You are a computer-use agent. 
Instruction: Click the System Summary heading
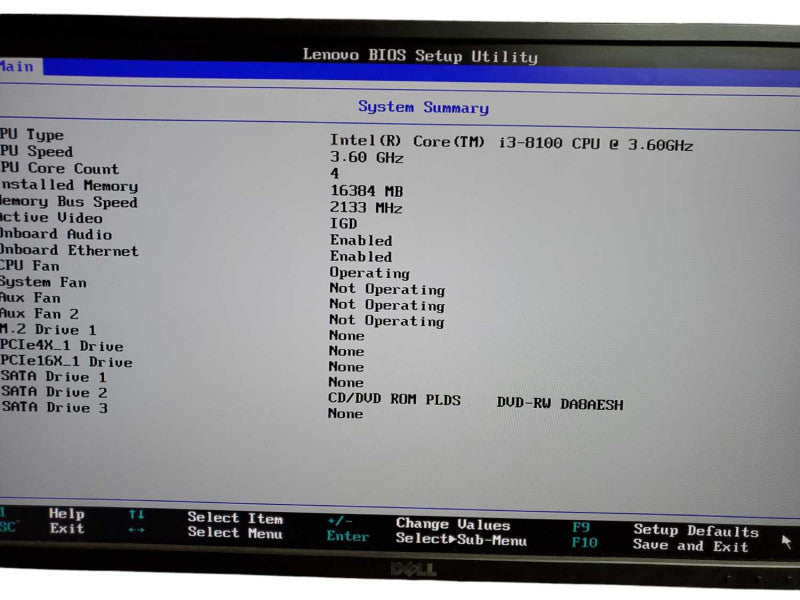pyautogui.click(x=423, y=107)
